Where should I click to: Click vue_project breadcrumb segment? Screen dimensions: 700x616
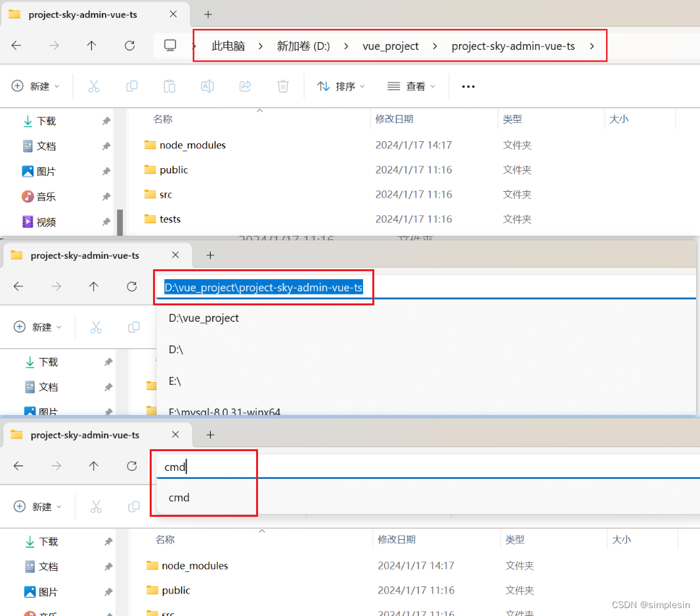click(x=391, y=46)
